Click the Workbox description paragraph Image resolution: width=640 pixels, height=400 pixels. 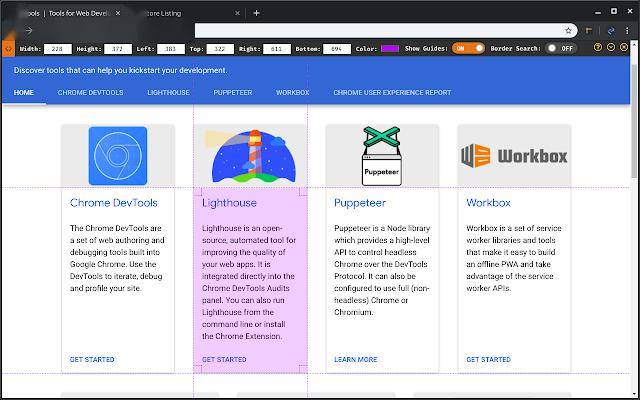(514, 258)
